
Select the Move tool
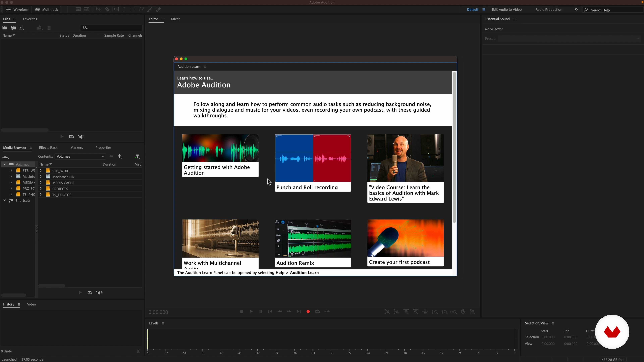click(x=98, y=10)
